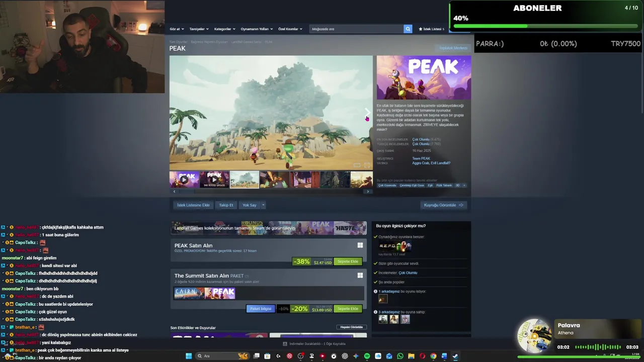The height and width of the screenshot is (362, 644).
Task: Expand Oynamanın Yolları menu
Action: point(256,29)
